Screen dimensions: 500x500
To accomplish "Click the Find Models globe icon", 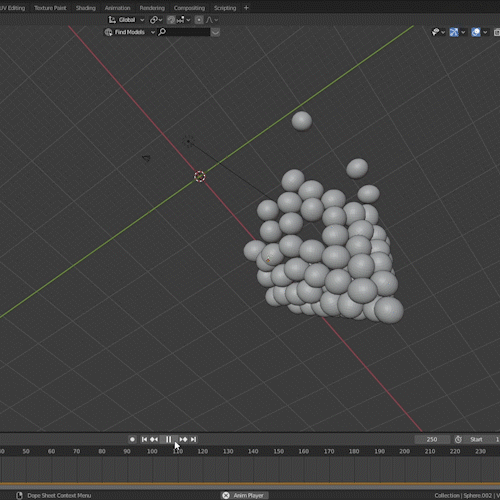I will [108, 32].
